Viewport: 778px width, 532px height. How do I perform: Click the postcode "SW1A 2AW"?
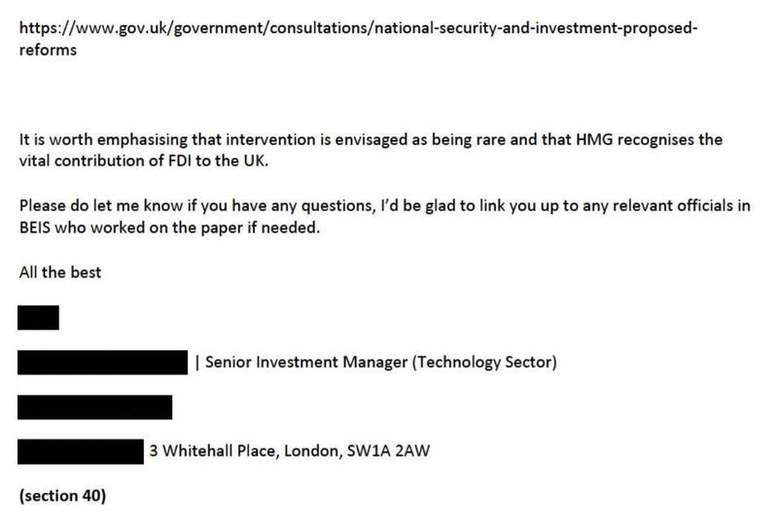[388, 451]
